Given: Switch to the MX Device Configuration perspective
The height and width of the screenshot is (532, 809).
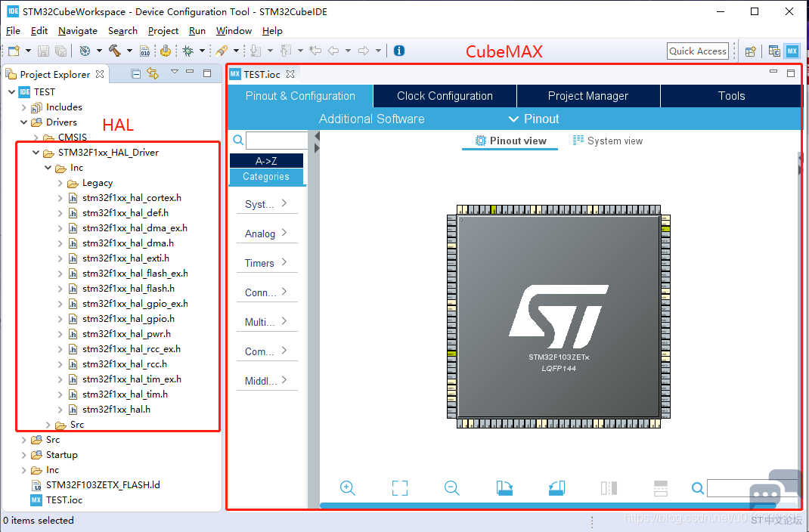Looking at the screenshot, I should 792,51.
